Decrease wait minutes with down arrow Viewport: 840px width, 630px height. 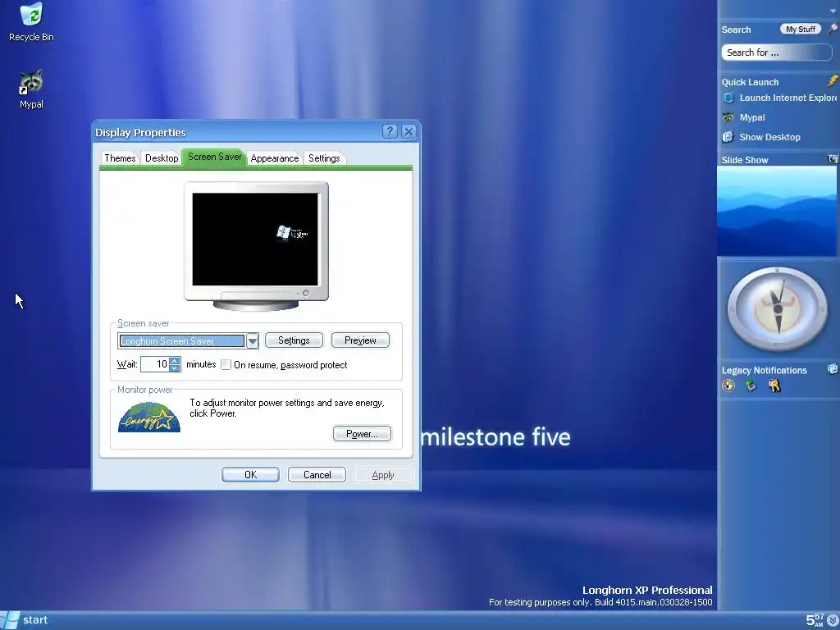click(175, 368)
